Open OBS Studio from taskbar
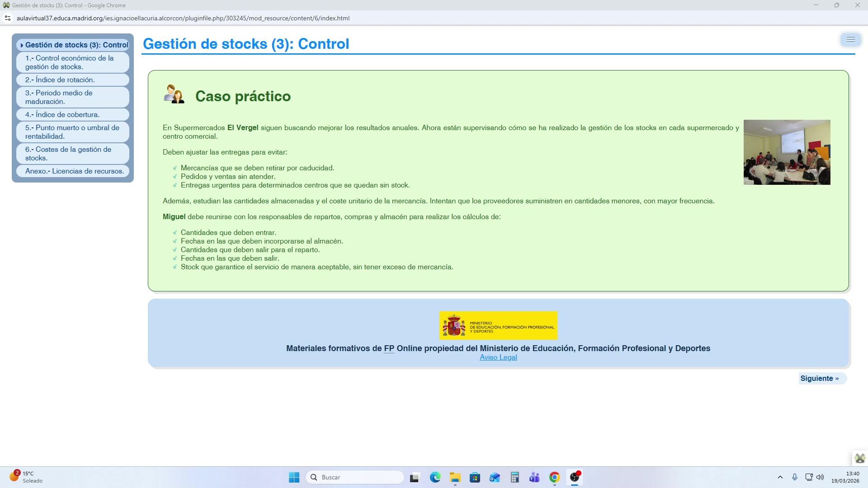This screenshot has width=868, height=488. click(x=574, y=477)
